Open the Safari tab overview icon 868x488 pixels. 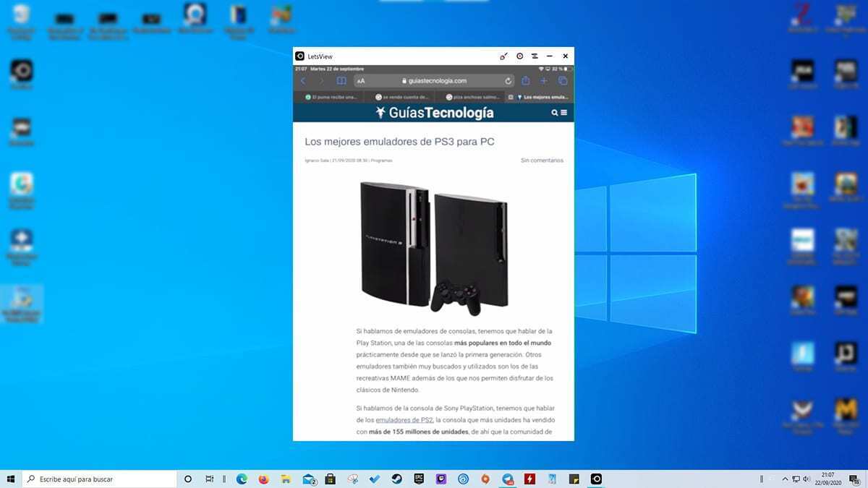[x=562, y=81]
